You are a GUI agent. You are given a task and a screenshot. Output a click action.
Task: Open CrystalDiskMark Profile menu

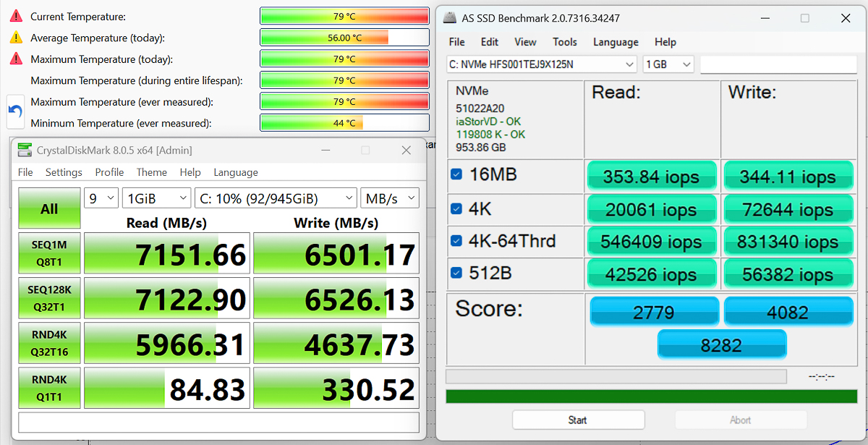(x=109, y=172)
